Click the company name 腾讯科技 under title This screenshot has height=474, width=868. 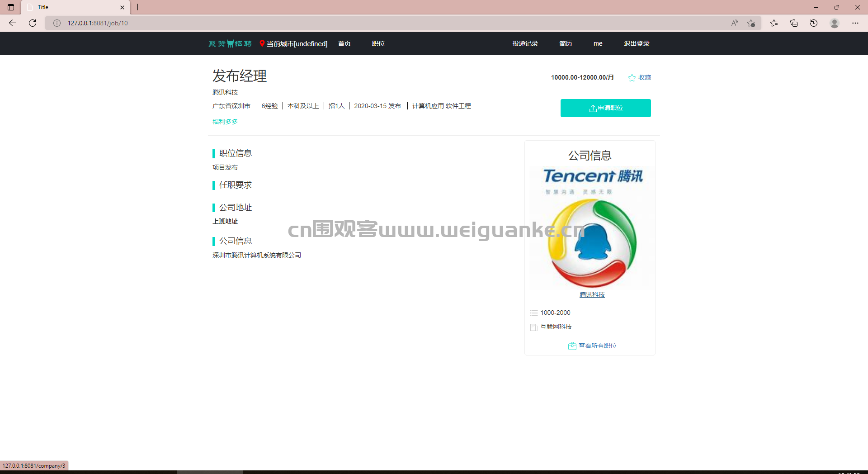225,92
